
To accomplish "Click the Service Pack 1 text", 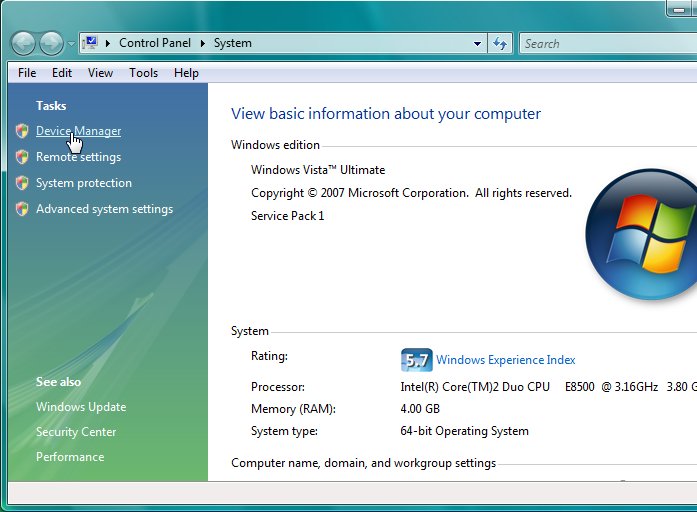I will tap(288, 216).
